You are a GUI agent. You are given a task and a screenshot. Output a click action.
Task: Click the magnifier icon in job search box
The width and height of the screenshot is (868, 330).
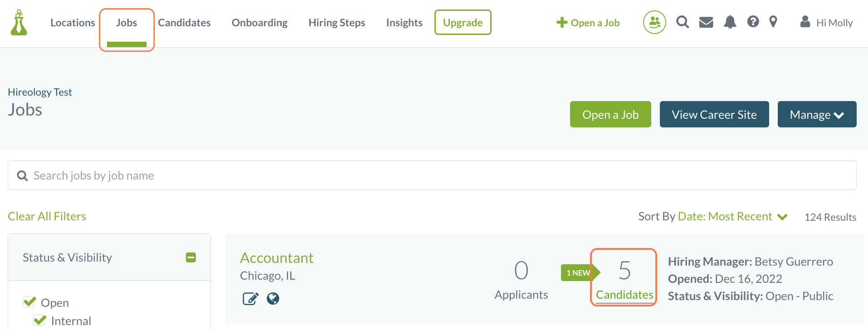22,176
